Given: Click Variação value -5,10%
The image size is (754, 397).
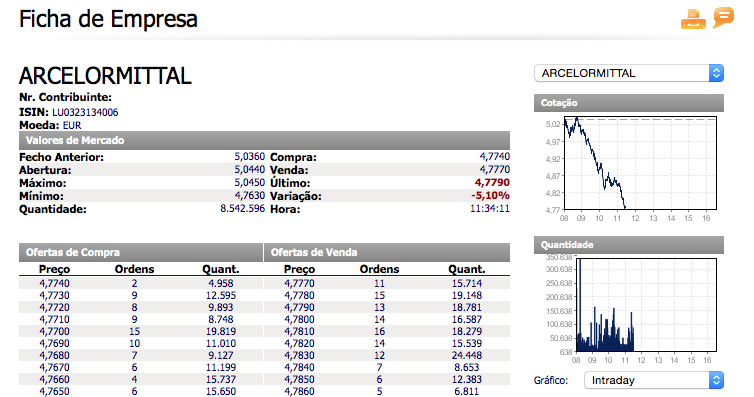Looking at the screenshot, I should 490,196.
